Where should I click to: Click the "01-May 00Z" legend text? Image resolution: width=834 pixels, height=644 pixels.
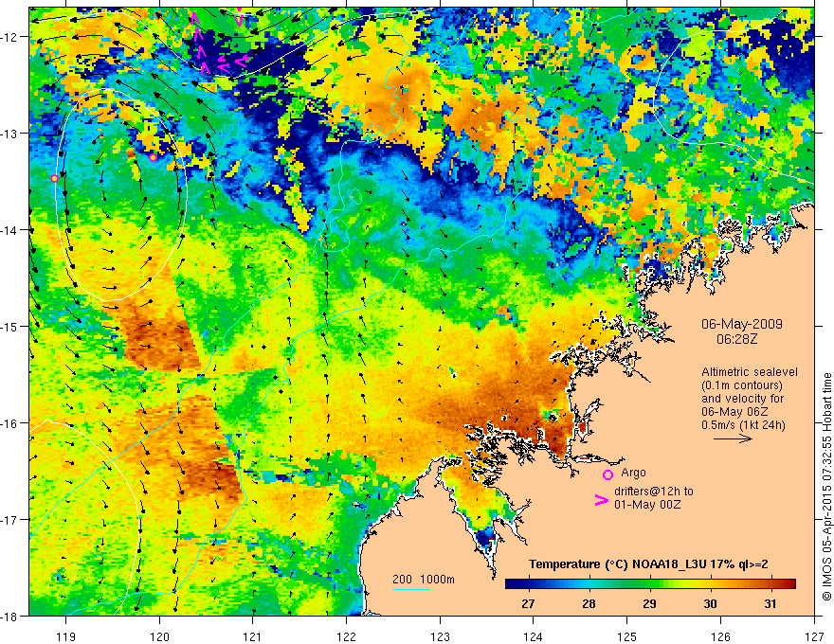[646, 504]
